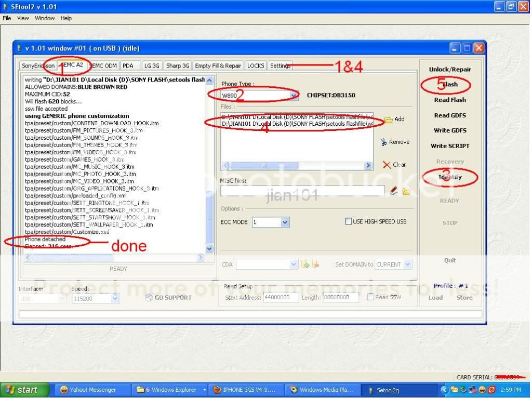
Task: Open the ECC MODE dropdown
Action: 285,222
